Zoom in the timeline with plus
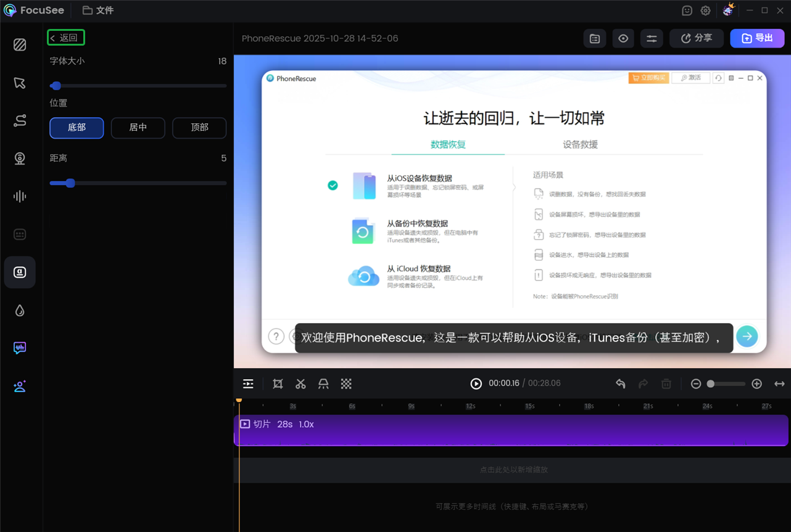The height and width of the screenshot is (532, 791). 757,384
